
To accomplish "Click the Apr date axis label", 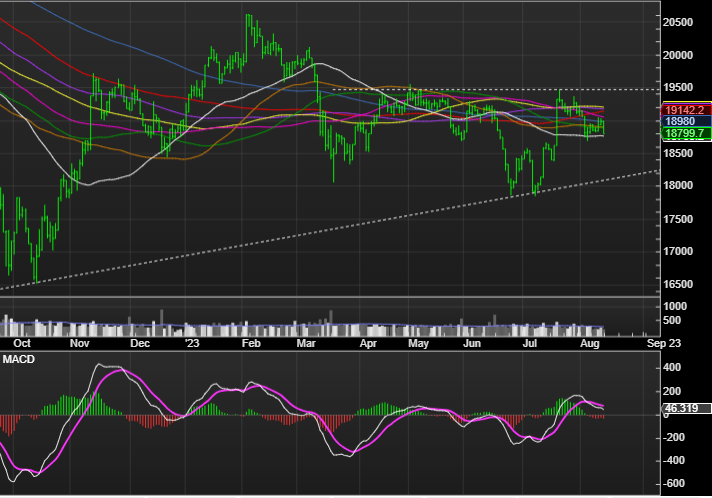I will tap(368, 343).
